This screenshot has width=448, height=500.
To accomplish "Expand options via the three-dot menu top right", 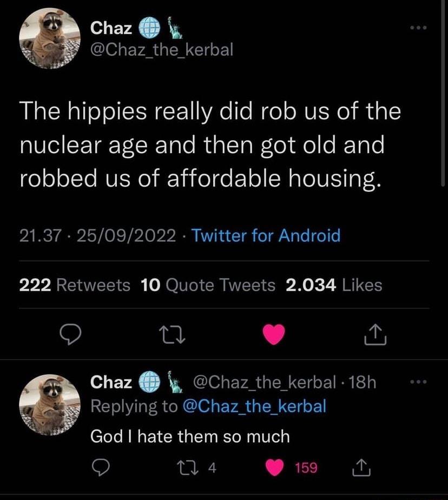I will tap(420, 27).
